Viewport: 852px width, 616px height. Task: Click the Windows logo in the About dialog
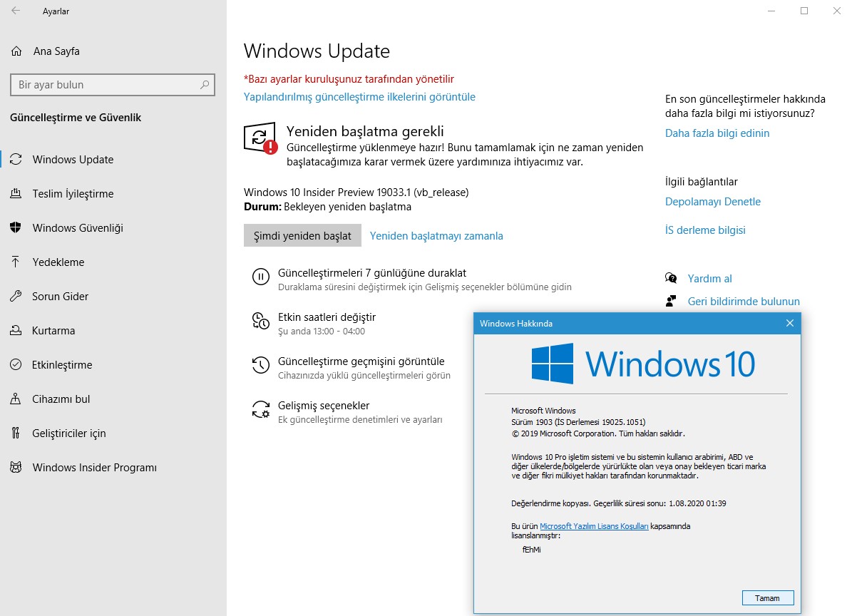[x=553, y=364]
